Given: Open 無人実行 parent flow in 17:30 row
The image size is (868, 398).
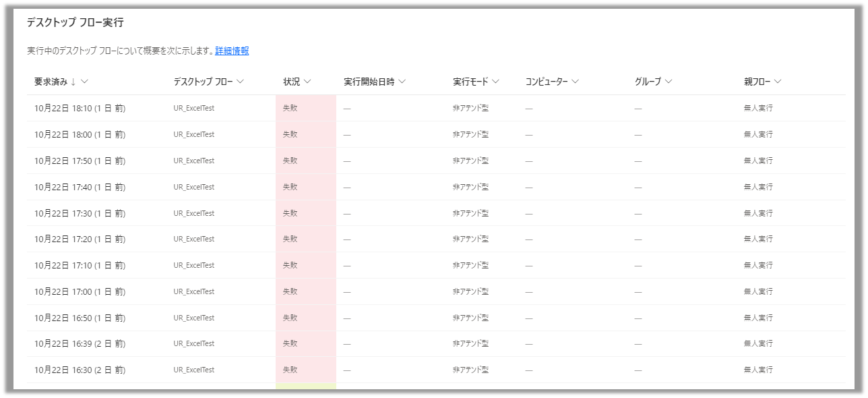Looking at the screenshot, I should [758, 213].
